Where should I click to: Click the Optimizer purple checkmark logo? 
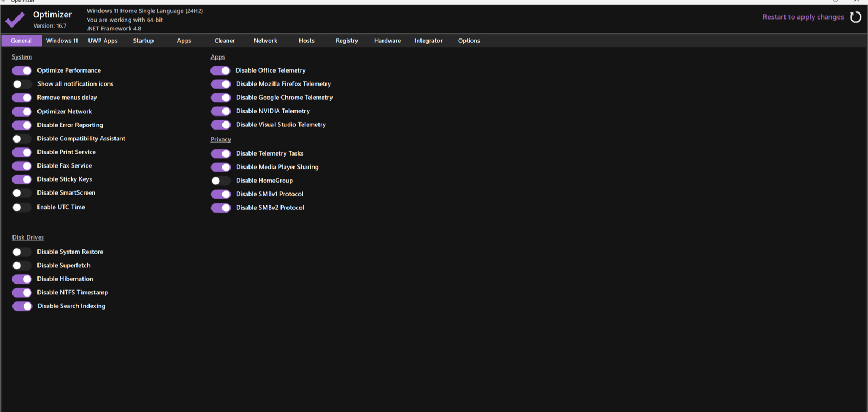(15, 20)
